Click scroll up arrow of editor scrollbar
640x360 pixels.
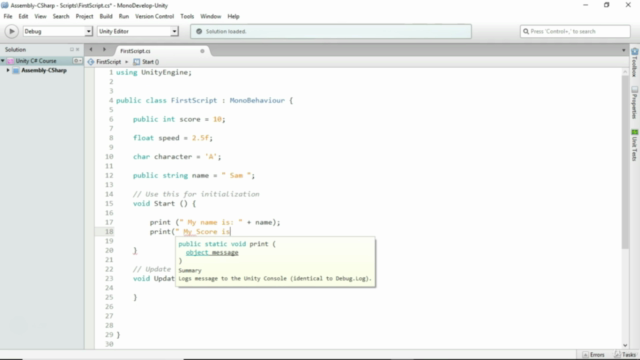point(625,72)
